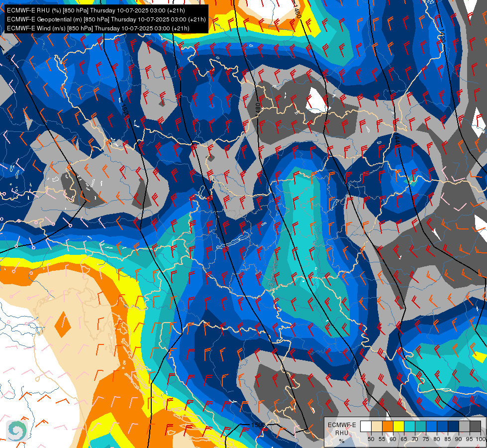Click the 1520 geopotential contour label
Image resolution: width=487 pixels, height=448 pixels.
[x=125, y=111]
